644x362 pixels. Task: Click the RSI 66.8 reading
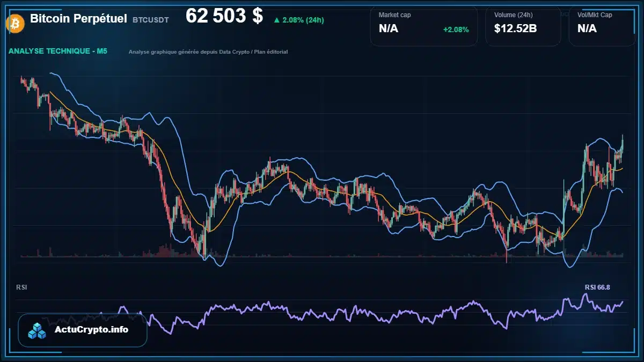[x=597, y=287]
